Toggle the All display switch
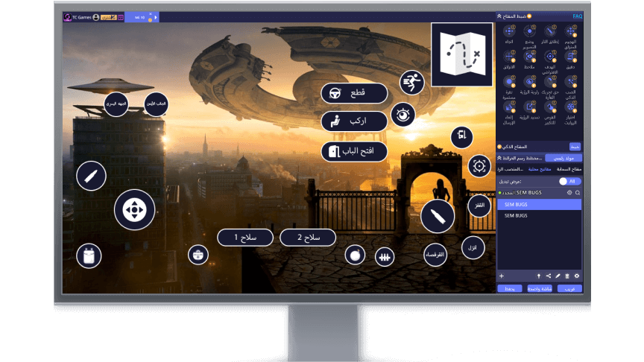The height and width of the screenshot is (362, 644). click(570, 181)
